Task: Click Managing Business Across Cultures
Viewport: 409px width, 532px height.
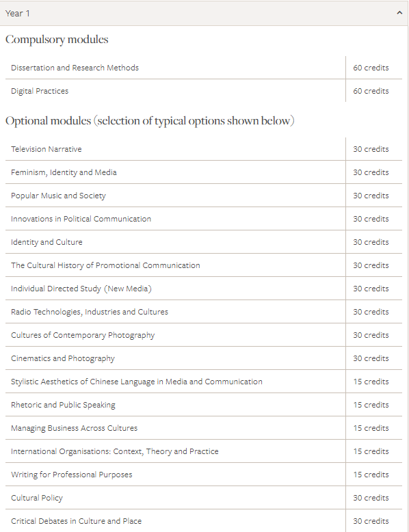Action: [74, 428]
